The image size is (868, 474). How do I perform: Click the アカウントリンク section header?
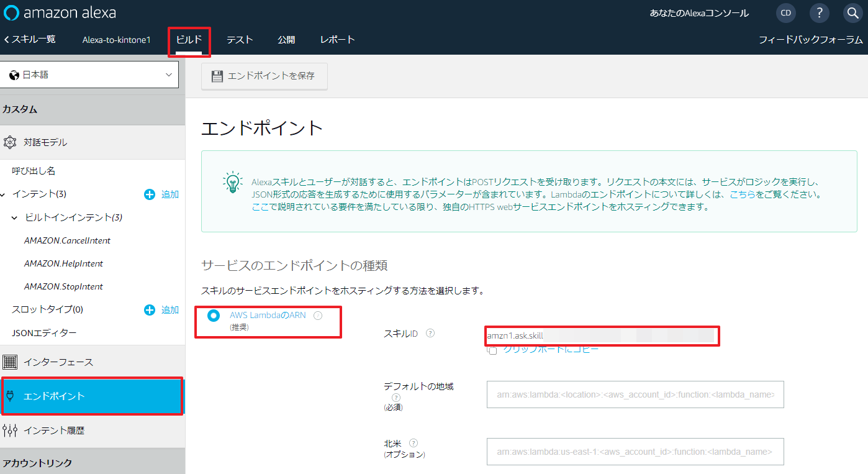click(93, 463)
